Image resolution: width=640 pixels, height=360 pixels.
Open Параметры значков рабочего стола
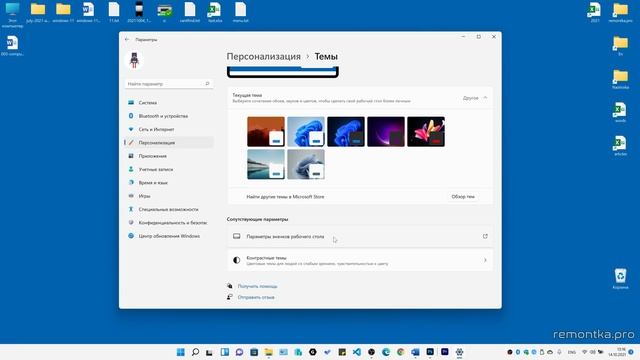[x=360, y=236]
